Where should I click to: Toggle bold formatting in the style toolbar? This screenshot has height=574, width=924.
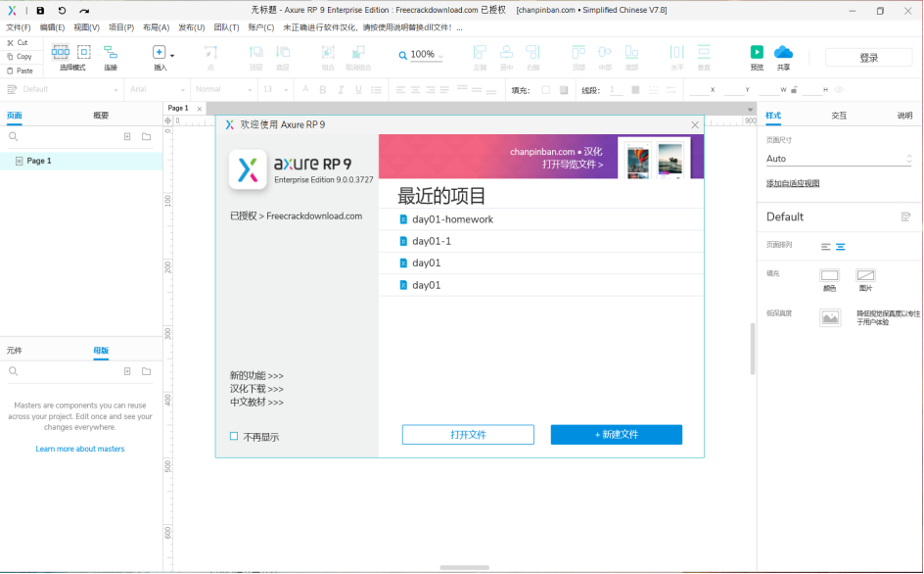pyautogui.click(x=323, y=89)
